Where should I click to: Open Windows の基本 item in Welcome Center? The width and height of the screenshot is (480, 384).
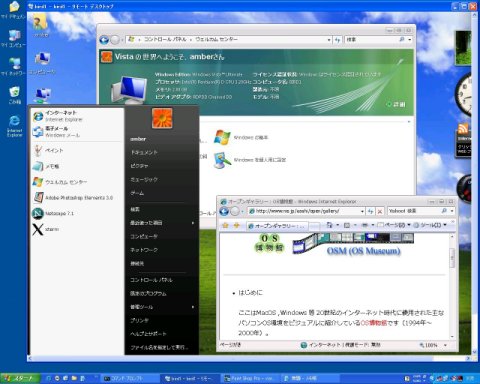pyautogui.click(x=241, y=137)
